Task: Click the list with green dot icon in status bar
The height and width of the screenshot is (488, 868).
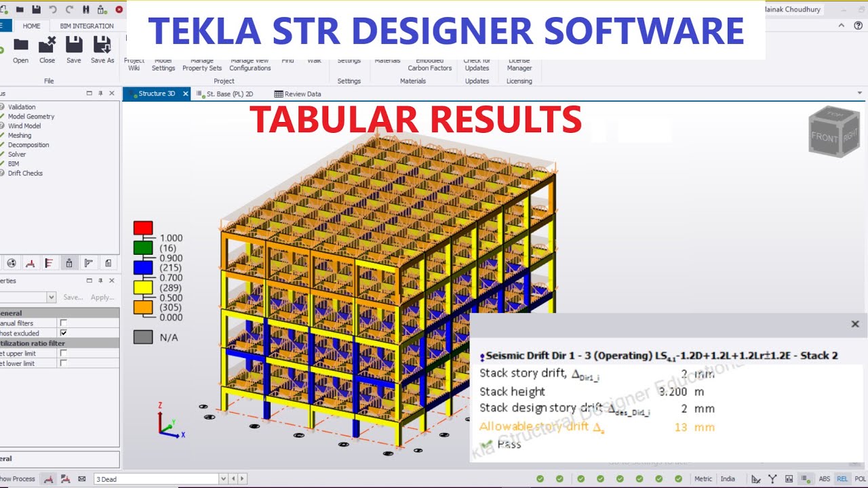Action: [806, 479]
